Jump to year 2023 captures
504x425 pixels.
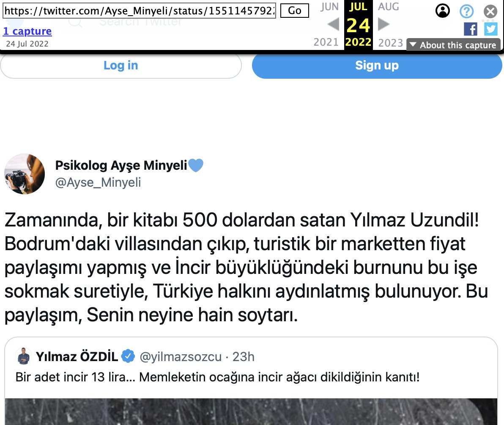pos(390,42)
